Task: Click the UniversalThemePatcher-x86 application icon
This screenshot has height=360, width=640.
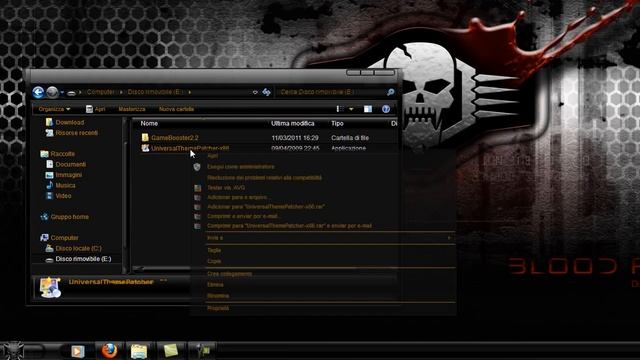Action: [x=145, y=148]
